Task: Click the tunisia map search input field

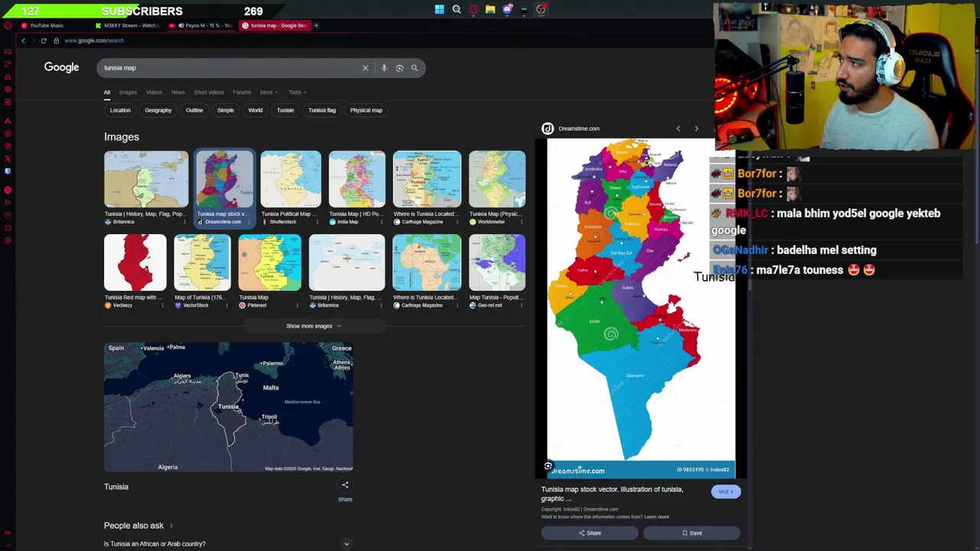Action: coord(230,68)
